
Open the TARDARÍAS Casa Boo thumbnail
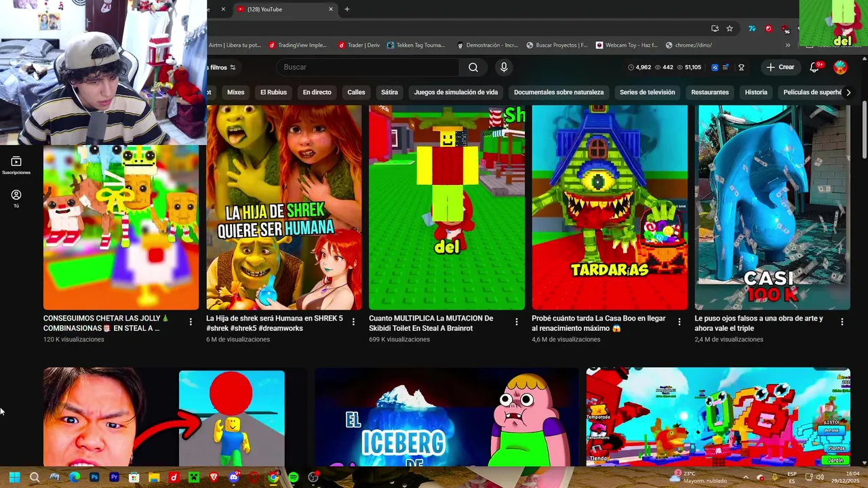pos(610,207)
